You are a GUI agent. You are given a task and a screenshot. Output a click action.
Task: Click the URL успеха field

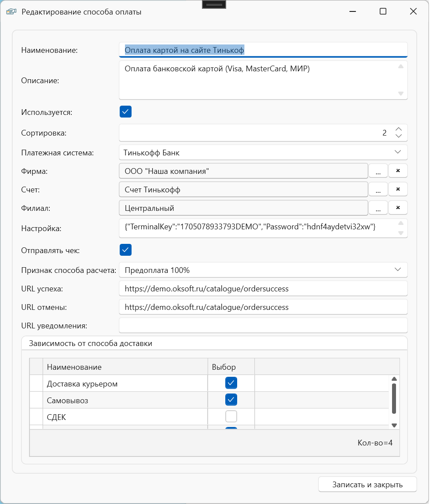[x=263, y=288]
